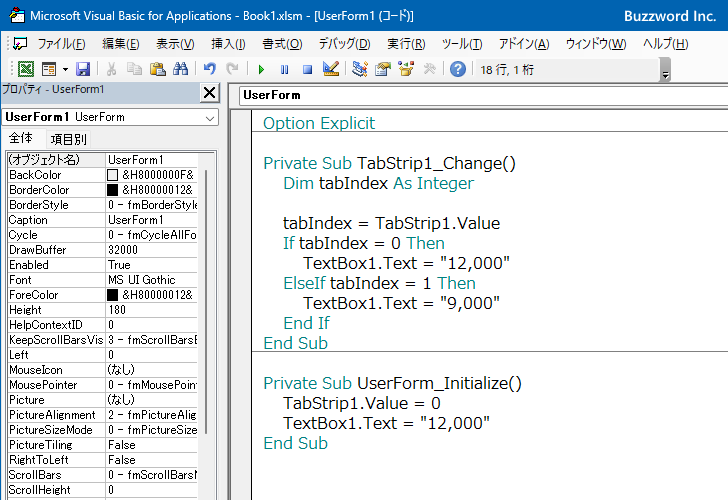Click the Reset stop icon
The width and height of the screenshot is (728, 500).
tap(307, 70)
